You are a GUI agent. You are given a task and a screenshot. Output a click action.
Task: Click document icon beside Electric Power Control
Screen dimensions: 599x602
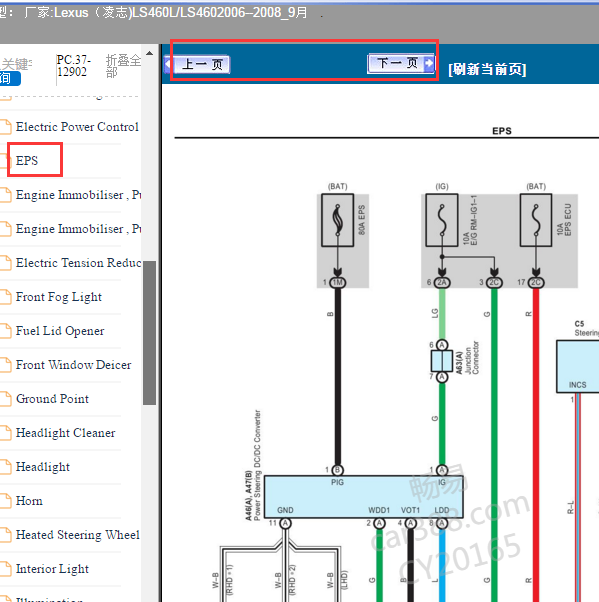[x=5, y=127]
